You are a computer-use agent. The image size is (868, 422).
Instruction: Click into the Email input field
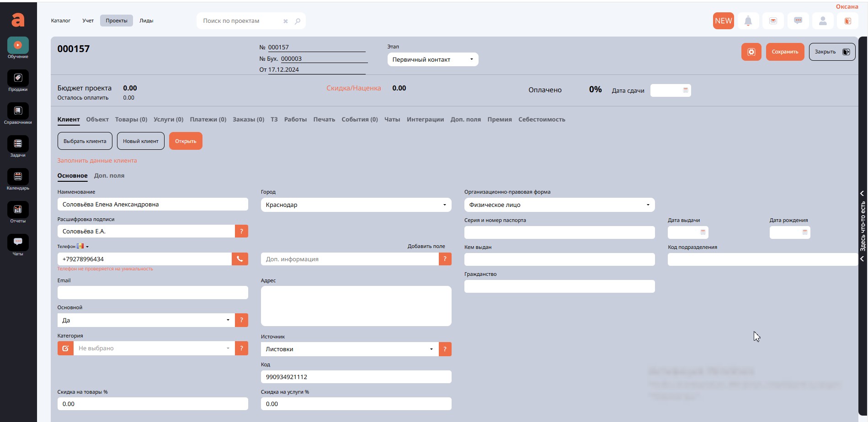coord(153,293)
